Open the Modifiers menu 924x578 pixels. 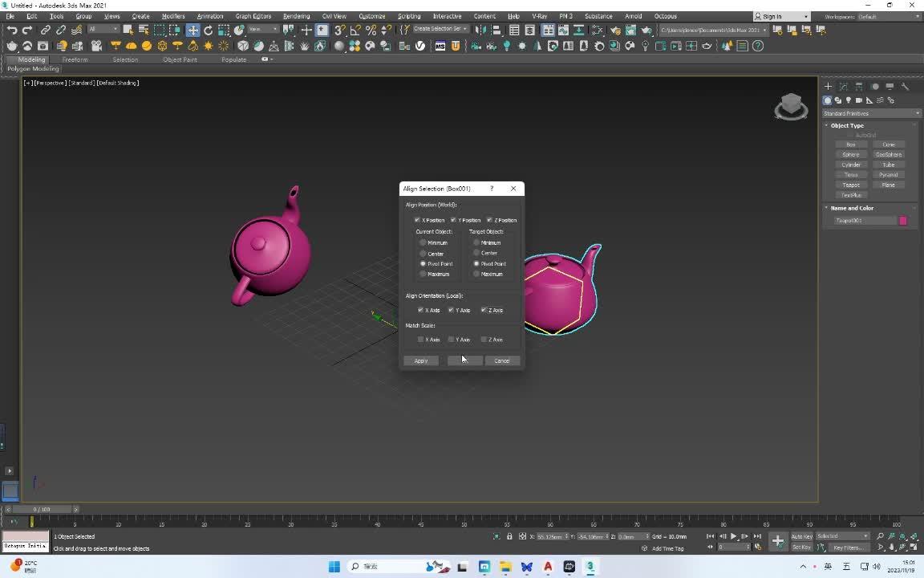click(x=172, y=16)
